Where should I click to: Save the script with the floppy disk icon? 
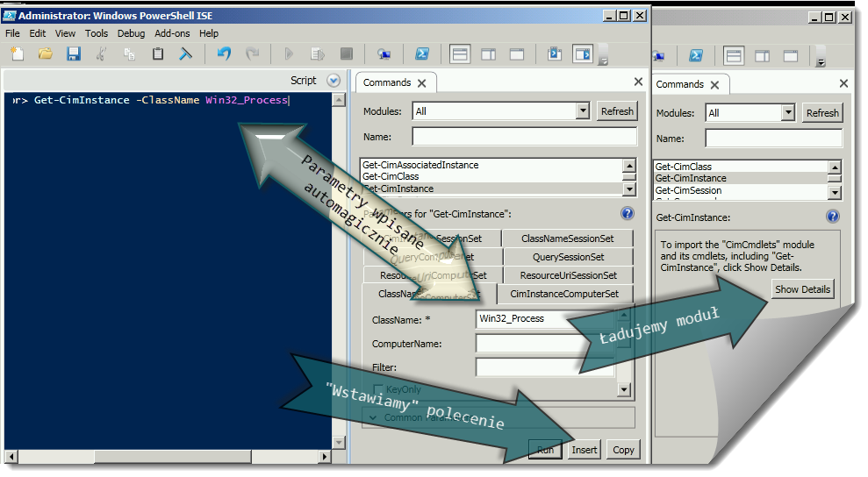[74, 54]
